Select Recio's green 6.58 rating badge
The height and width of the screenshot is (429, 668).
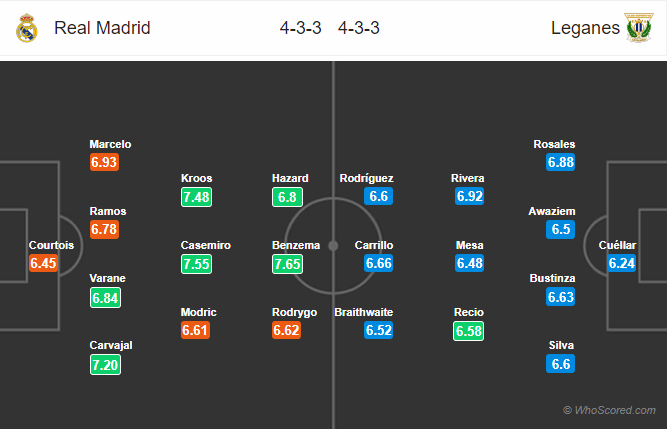click(469, 331)
